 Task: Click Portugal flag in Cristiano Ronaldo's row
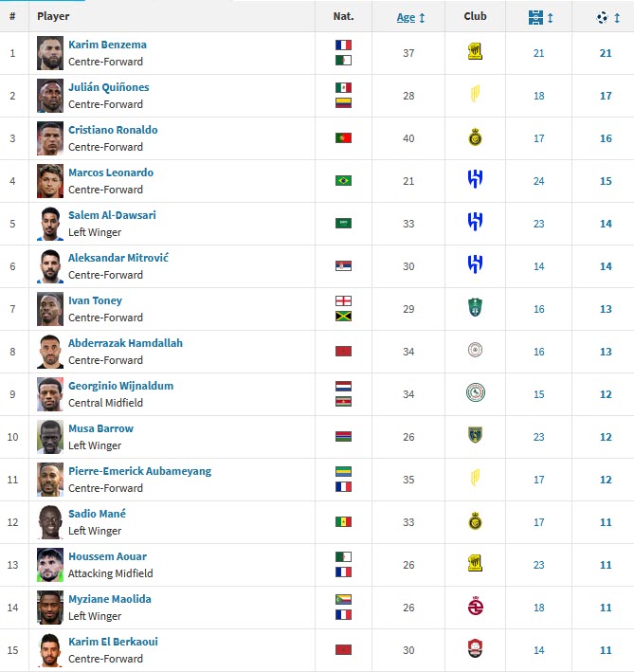(343, 138)
